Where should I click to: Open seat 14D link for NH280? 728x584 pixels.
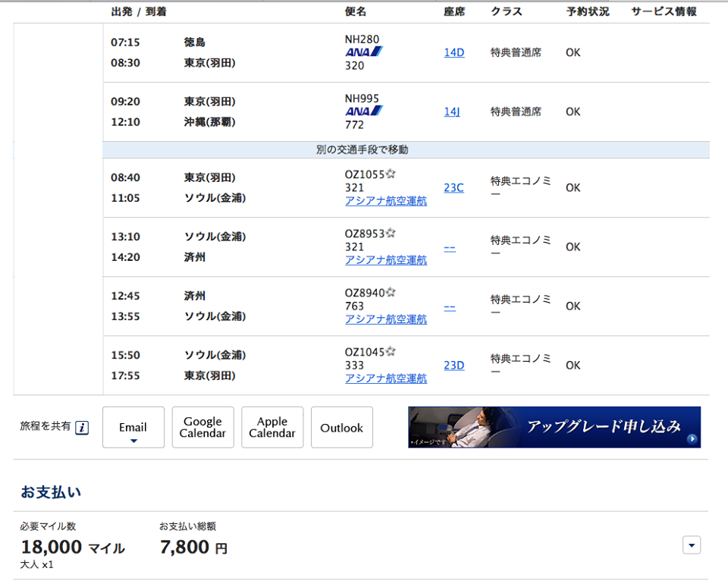pos(454,52)
